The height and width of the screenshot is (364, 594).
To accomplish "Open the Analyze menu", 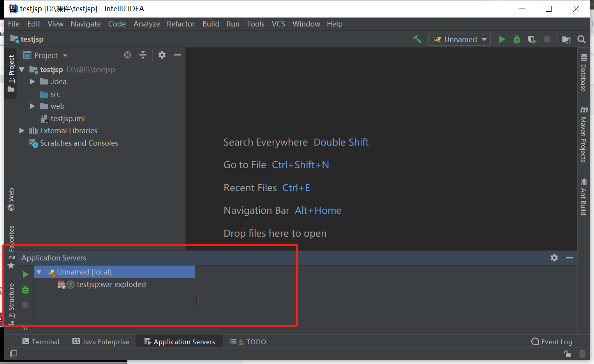I will tap(147, 24).
